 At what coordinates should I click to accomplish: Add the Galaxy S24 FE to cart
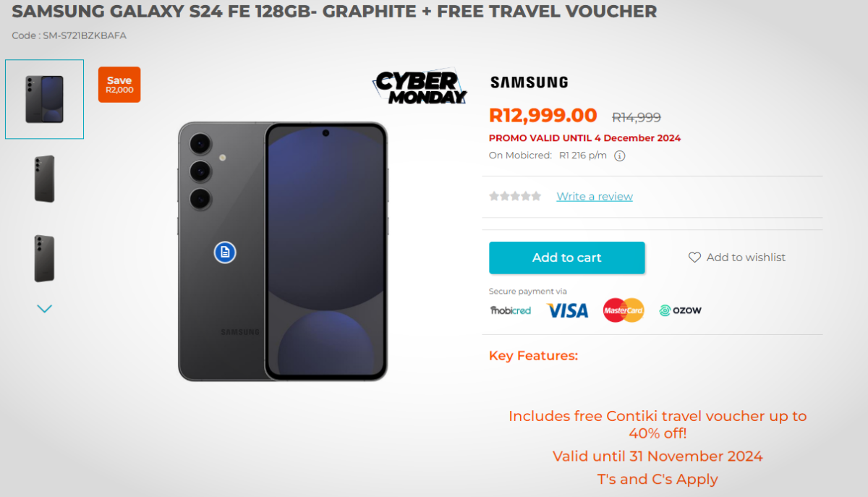(566, 258)
